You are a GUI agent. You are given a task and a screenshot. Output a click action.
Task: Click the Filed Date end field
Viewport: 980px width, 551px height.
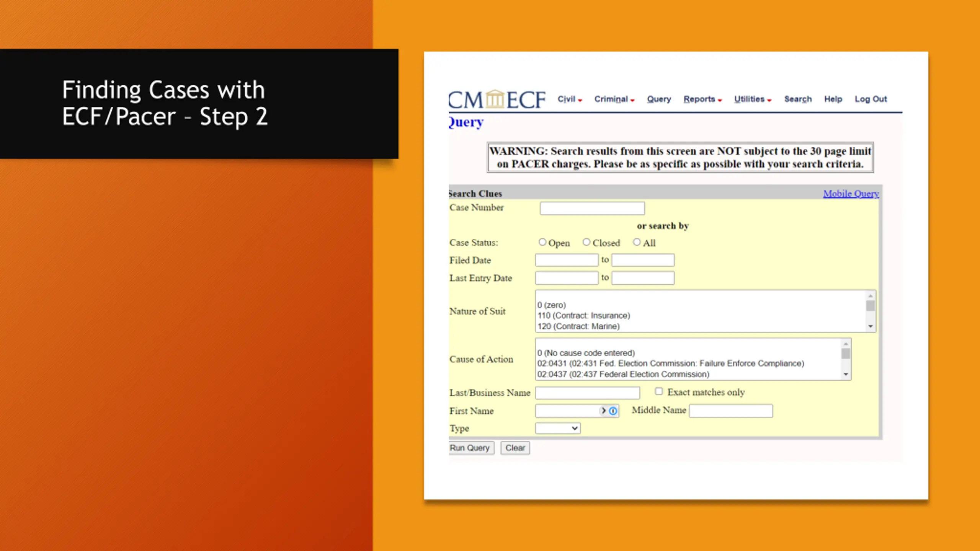click(x=643, y=260)
